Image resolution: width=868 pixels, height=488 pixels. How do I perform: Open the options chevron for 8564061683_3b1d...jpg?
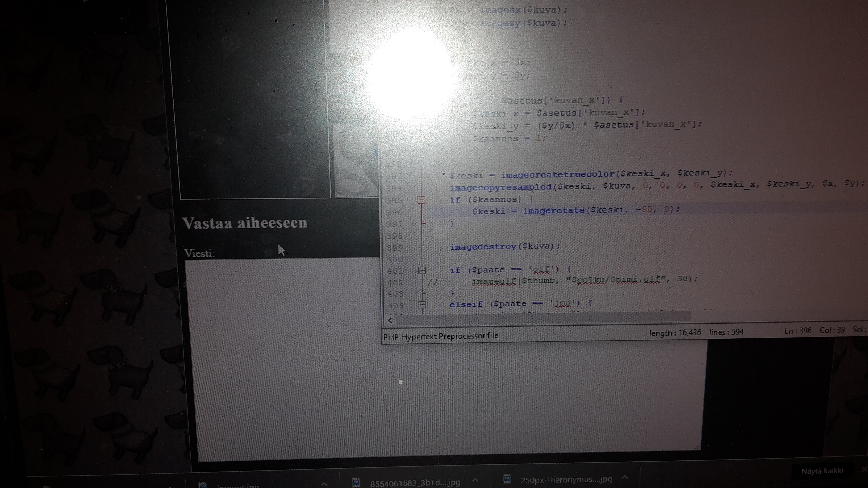click(475, 480)
